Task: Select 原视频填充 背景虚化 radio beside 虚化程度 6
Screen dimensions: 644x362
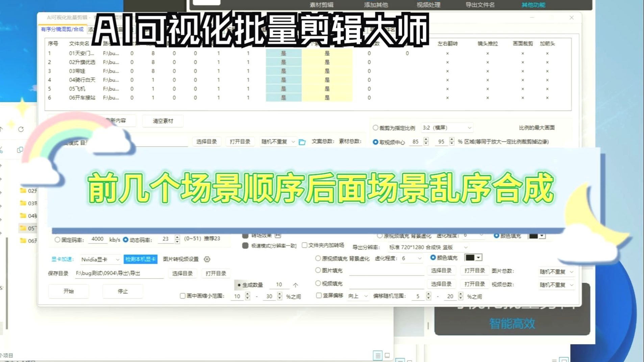Action: [x=318, y=258]
